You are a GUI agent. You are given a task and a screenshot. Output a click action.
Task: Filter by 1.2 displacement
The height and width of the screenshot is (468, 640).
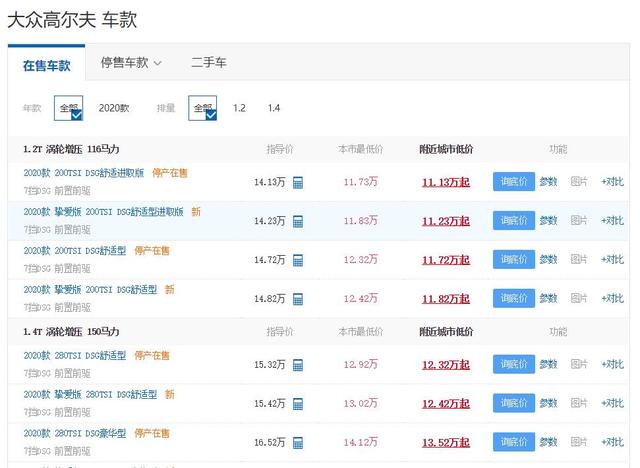(239, 108)
